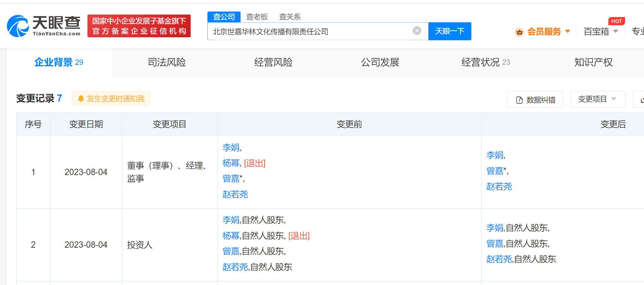644x285 pixels.
Task: Open the 企业背景 tab
Action: [x=59, y=62]
